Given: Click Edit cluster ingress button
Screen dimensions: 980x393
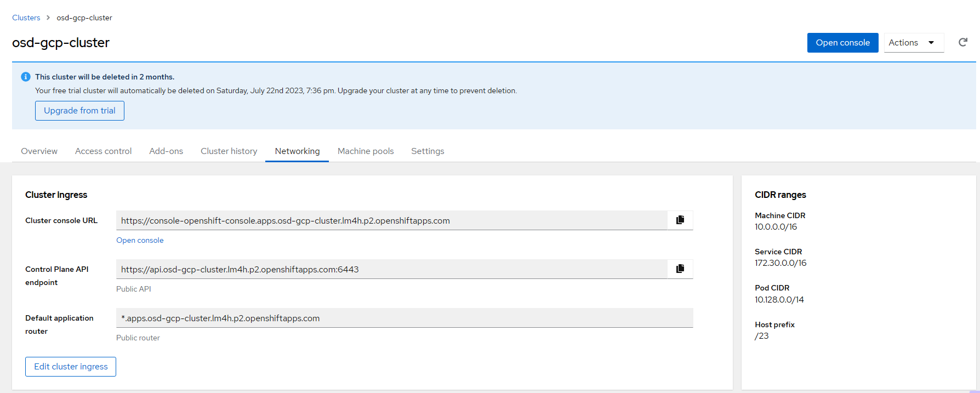Looking at the screenshot, I should 71,367.
